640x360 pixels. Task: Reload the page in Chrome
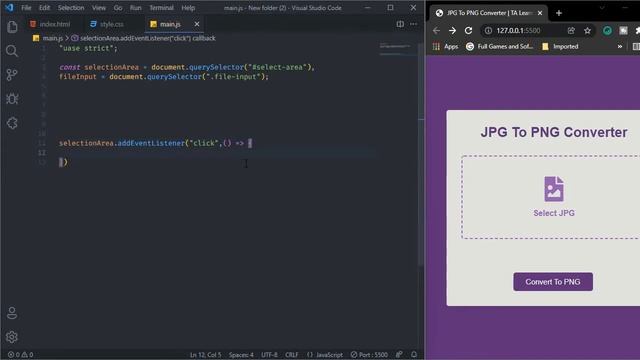(x=469, y=31)
